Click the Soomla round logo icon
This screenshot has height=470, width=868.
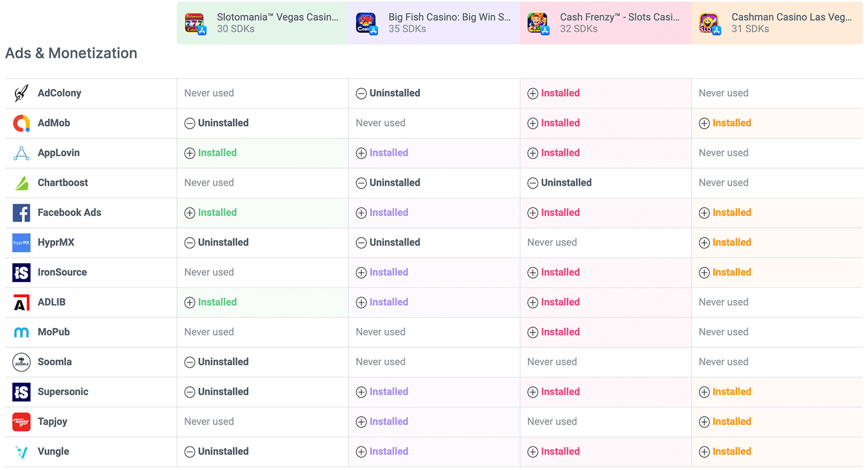(21, 362)
